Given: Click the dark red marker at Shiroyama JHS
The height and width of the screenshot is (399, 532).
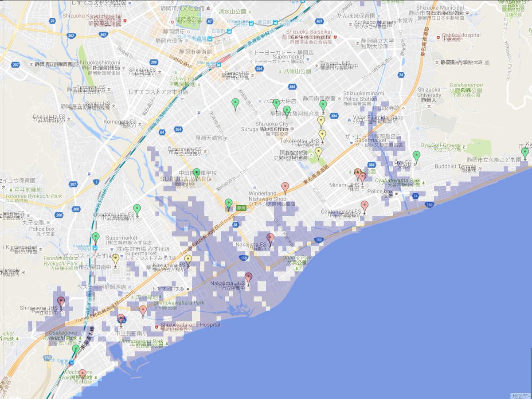Looking at the screenshot, I should 61,303.
